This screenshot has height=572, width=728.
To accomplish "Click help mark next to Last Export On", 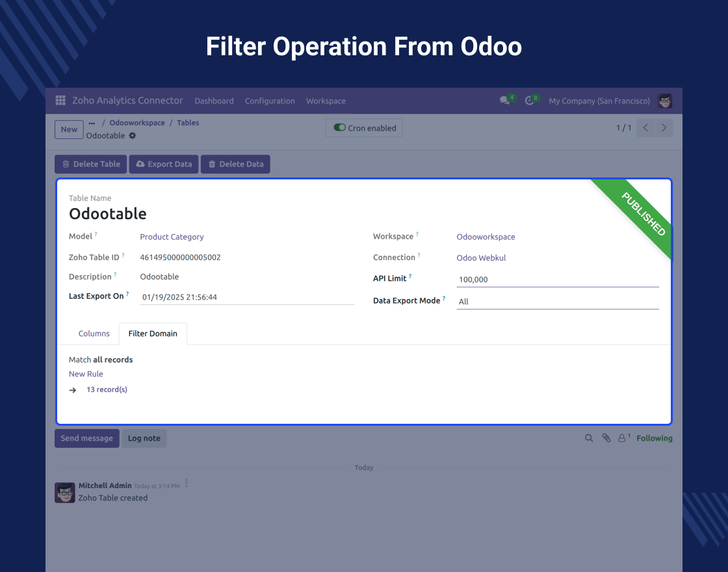I will [127, 294].
